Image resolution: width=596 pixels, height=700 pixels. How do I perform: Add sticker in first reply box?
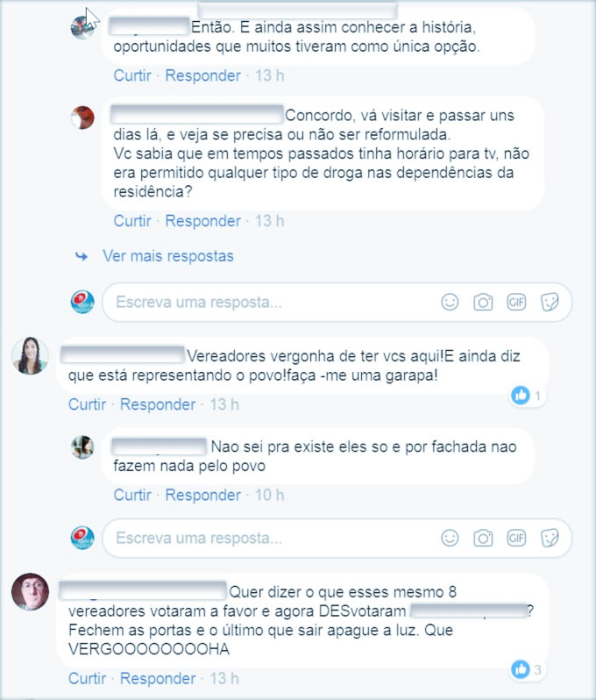[550, 303]
